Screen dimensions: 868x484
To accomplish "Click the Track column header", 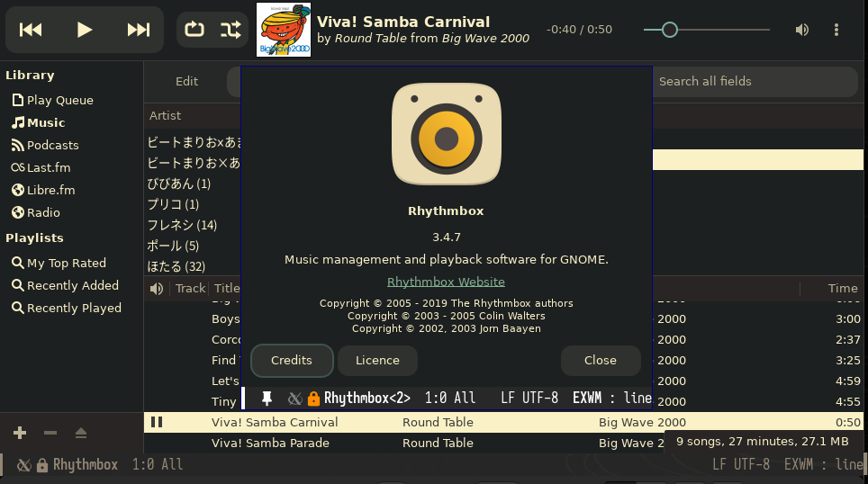I will (190, 288).
